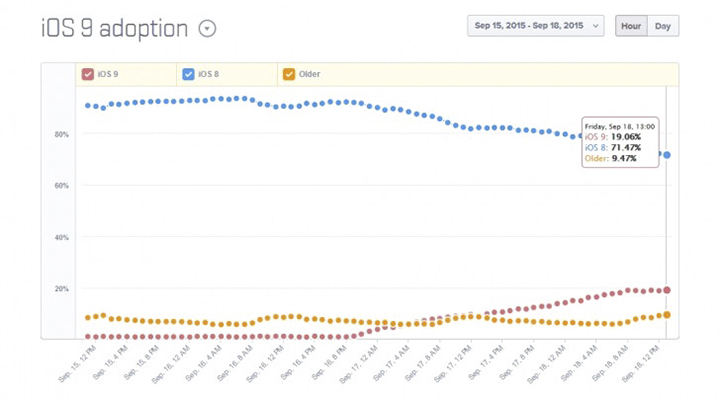Uncheck the iOS 8 series checkbox
The image size is (720, 400).
pos(188,74)
